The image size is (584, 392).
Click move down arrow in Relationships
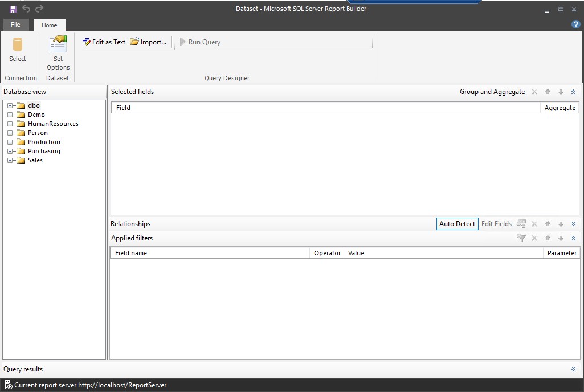(x=561, y=224)
